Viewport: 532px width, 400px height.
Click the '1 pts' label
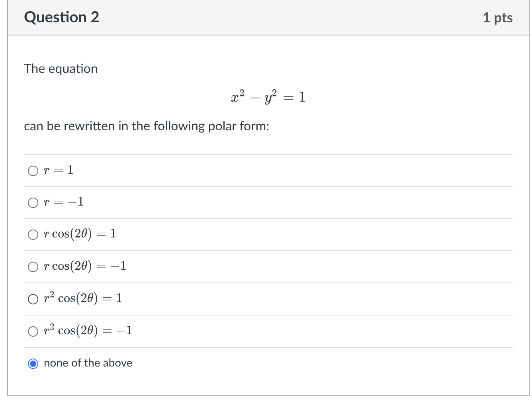coord(497,17)
